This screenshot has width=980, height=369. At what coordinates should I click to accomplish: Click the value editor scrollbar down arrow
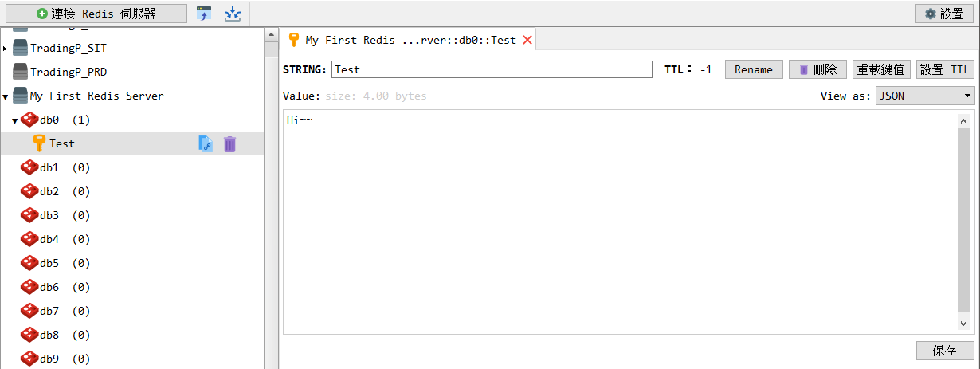[x=963, y=324]
